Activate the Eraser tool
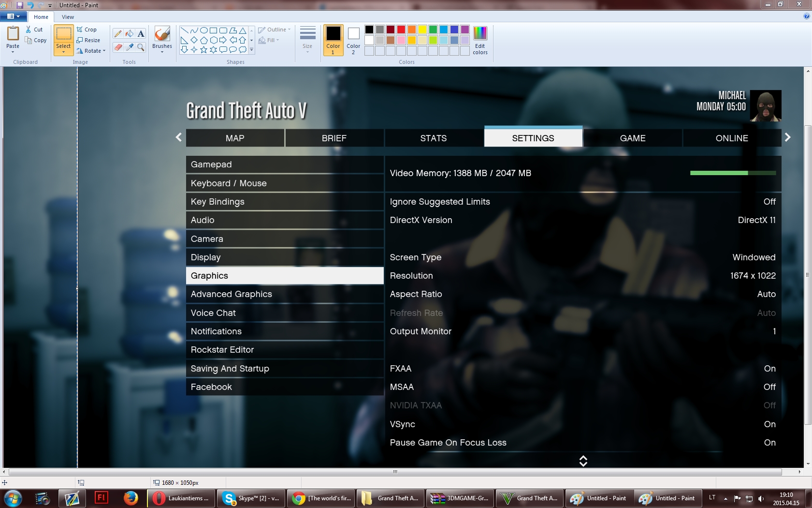812x508 pixels. click(x=118, y=47)
